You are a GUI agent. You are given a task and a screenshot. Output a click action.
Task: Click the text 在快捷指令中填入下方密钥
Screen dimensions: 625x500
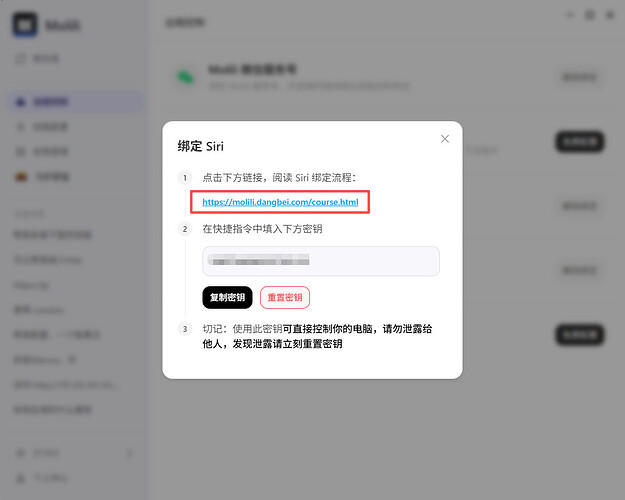tap(262, 229)
